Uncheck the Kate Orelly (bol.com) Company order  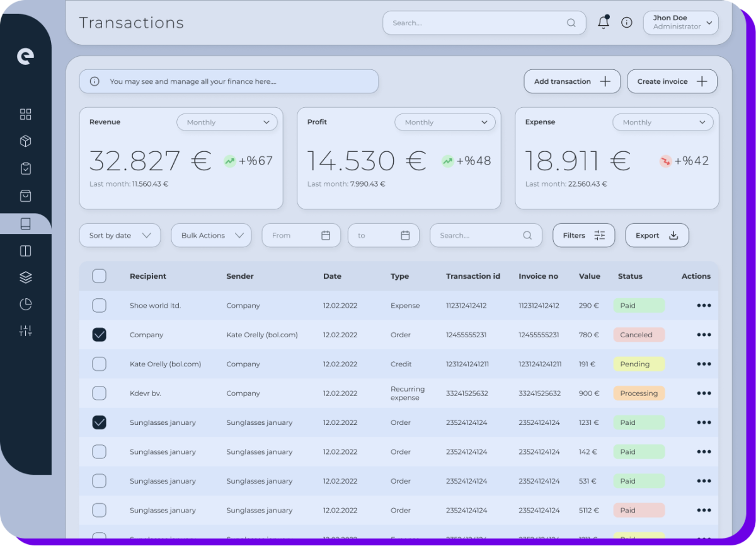99,335
